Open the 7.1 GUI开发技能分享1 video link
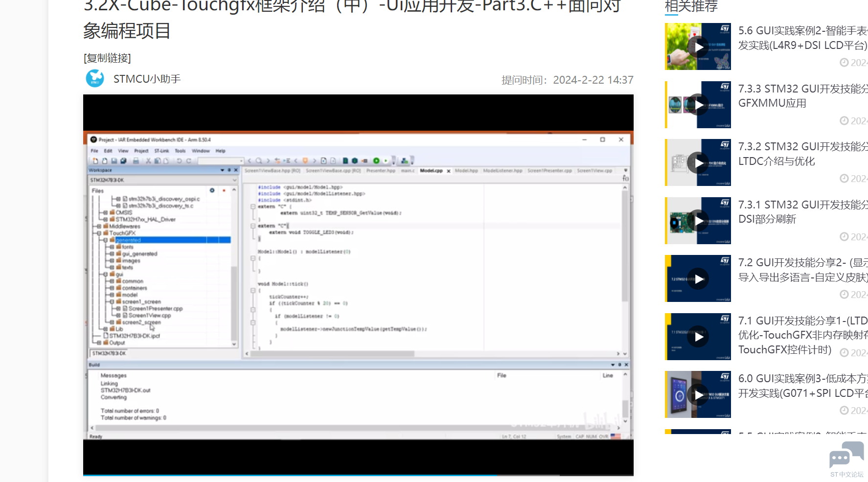Viewport: 868px width, 482px height. coord(803,335)
